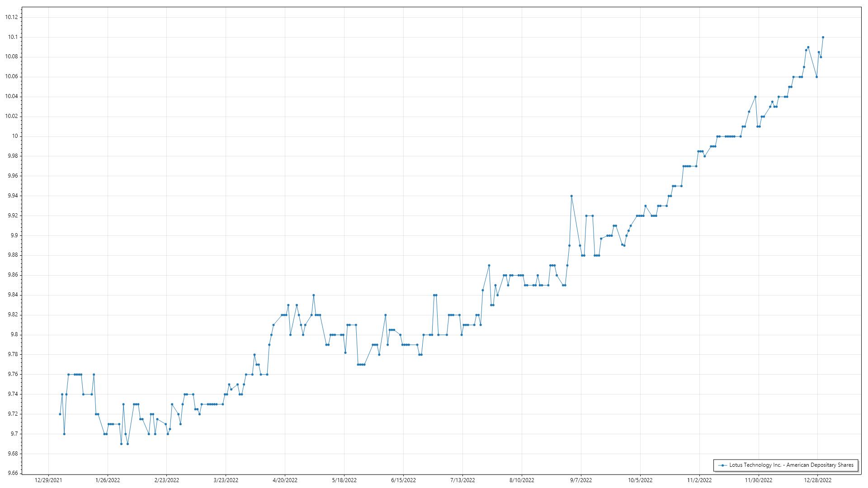Click the 9.94 spike data point near 9/7/2022

point(571,196)
